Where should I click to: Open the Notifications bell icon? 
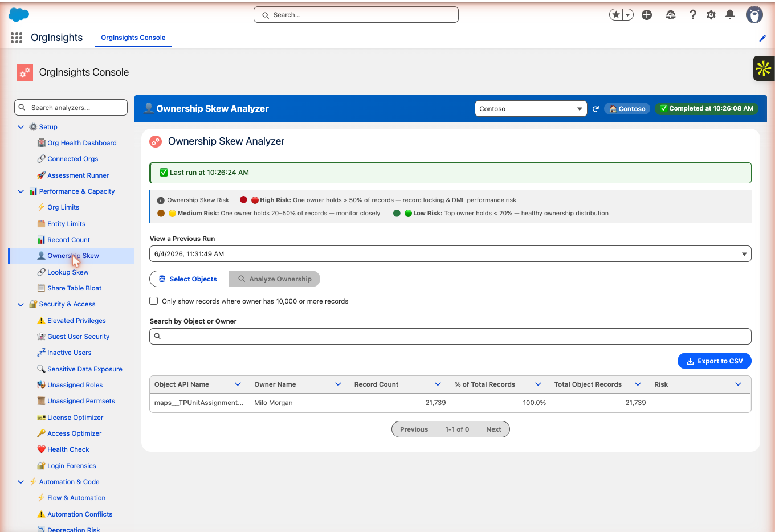pos(730,15)
